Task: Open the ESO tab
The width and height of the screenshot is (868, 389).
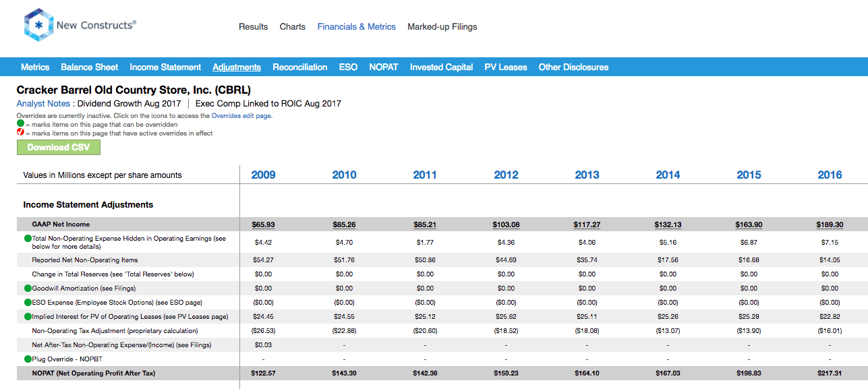Action: [348, 67]
